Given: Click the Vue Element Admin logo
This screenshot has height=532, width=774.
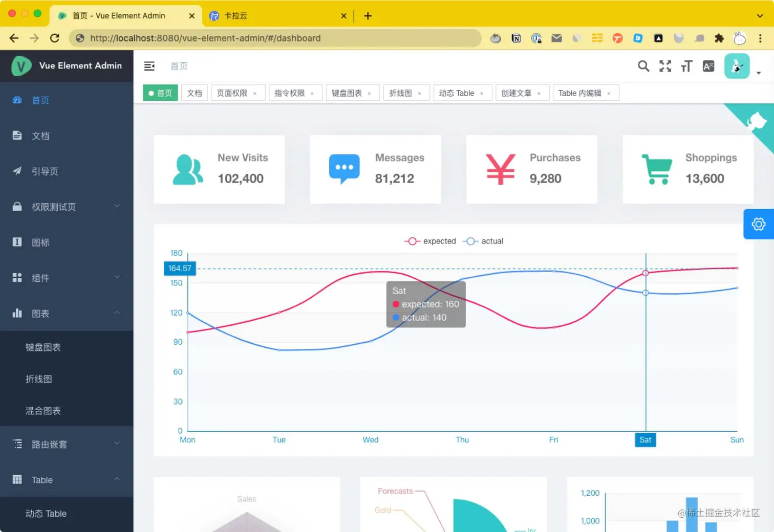Looking at the screenshot, I should (x=21, y=66).
